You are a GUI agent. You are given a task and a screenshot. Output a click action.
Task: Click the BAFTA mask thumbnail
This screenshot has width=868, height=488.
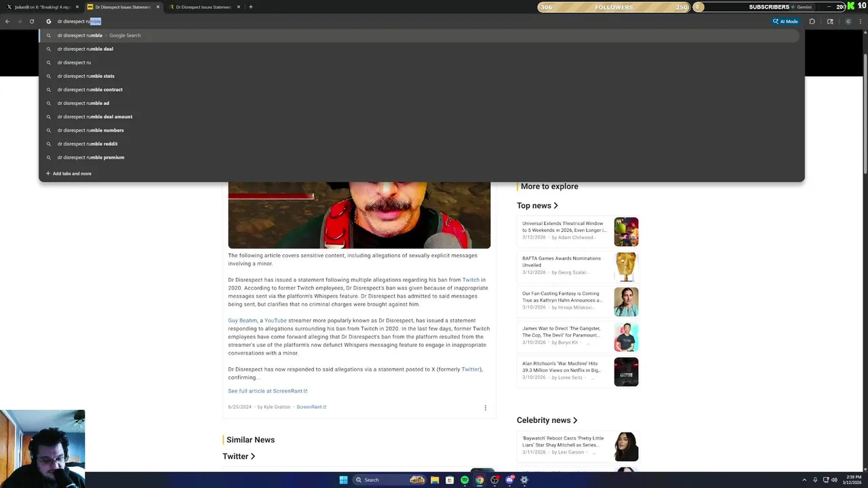click(x=626, y=267)
